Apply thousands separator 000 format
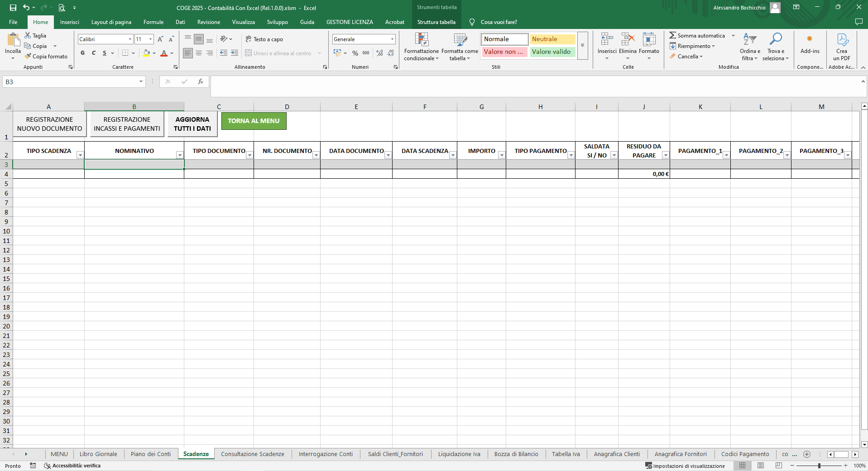868x471 pixels. click(366, 53)
